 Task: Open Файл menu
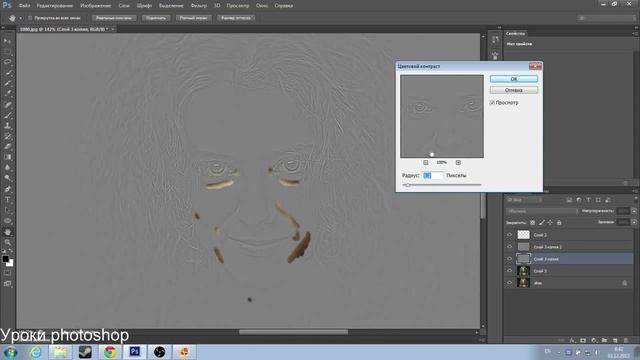(24, 6)
